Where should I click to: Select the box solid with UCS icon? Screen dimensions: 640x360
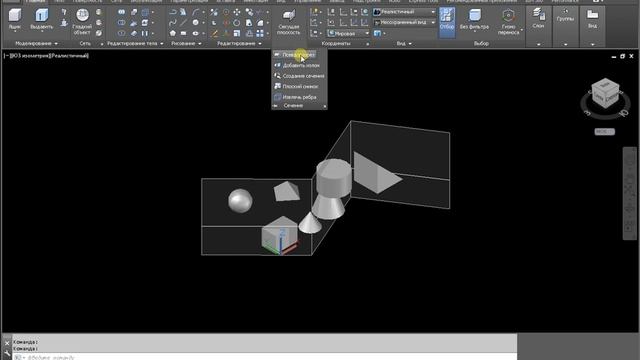click(280, 234)
